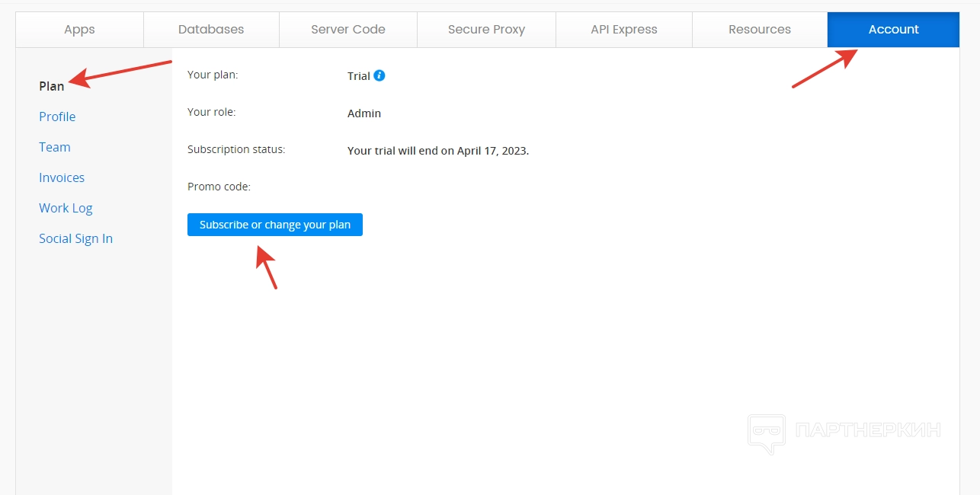View the Invoices section
This screenshot has width=980, height=495.
pyautogui.click(x=62, y=177)
